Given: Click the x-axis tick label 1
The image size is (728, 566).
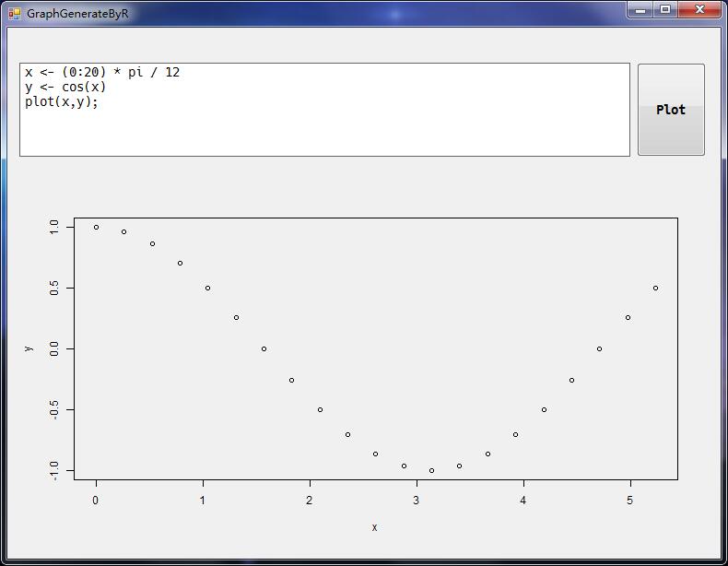Looking at the screenshot, I should (203, 501).
